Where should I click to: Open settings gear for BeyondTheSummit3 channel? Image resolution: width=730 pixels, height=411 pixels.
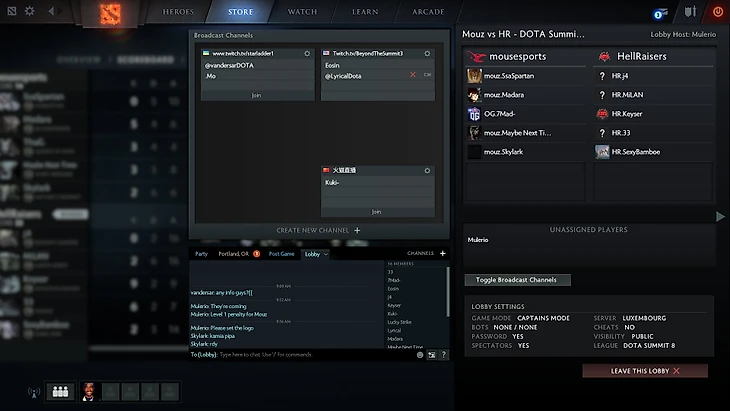428,51
